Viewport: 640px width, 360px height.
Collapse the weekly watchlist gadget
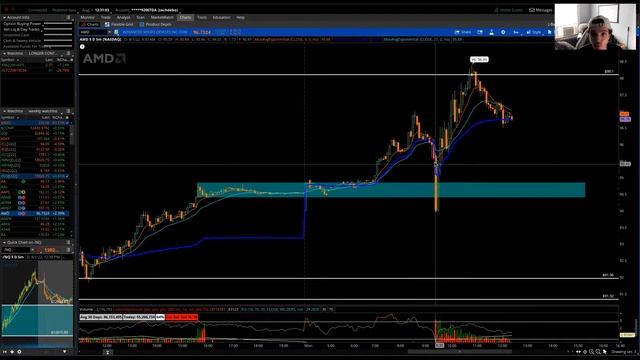point(4,111)
